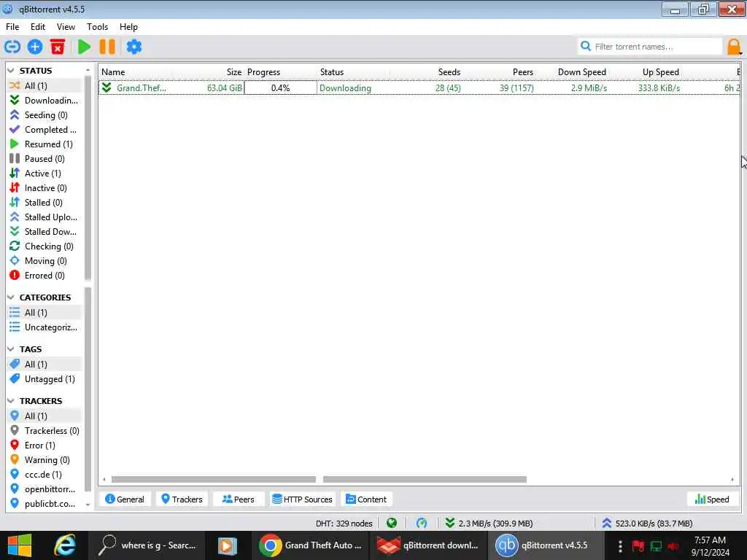Select the Moving (0) filter

coord(44,261)
